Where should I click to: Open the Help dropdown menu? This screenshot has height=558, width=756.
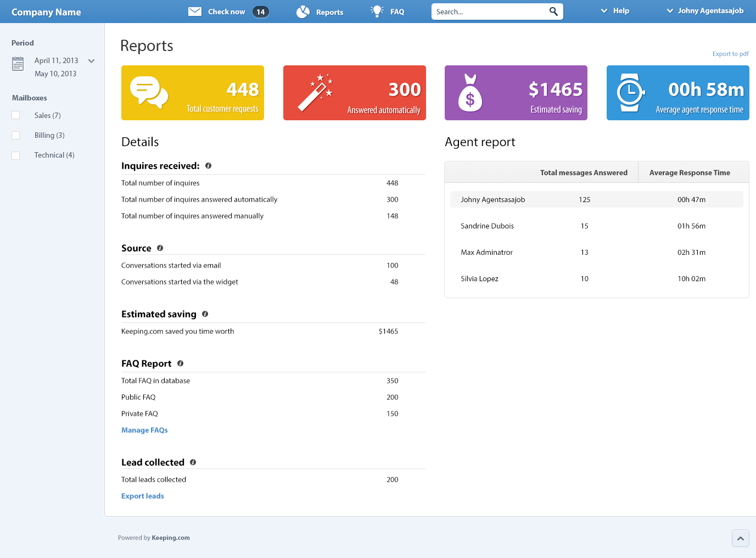tap(615, 10)
